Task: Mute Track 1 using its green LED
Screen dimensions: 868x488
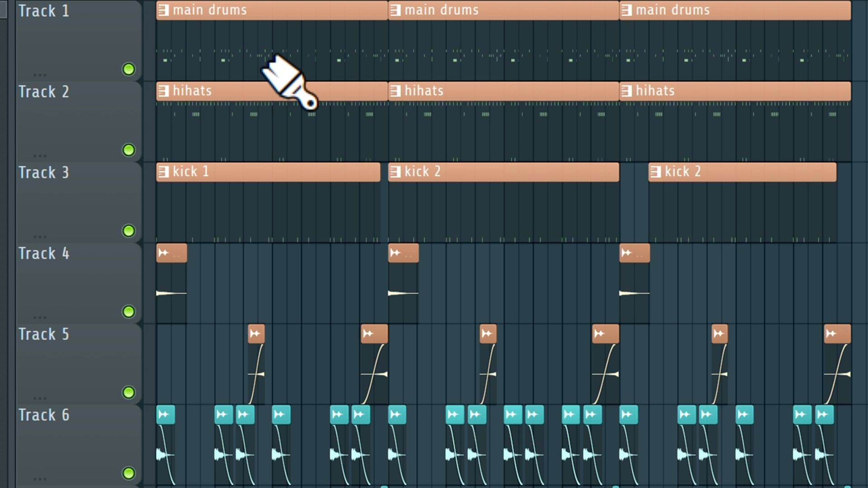Action: 129,69
